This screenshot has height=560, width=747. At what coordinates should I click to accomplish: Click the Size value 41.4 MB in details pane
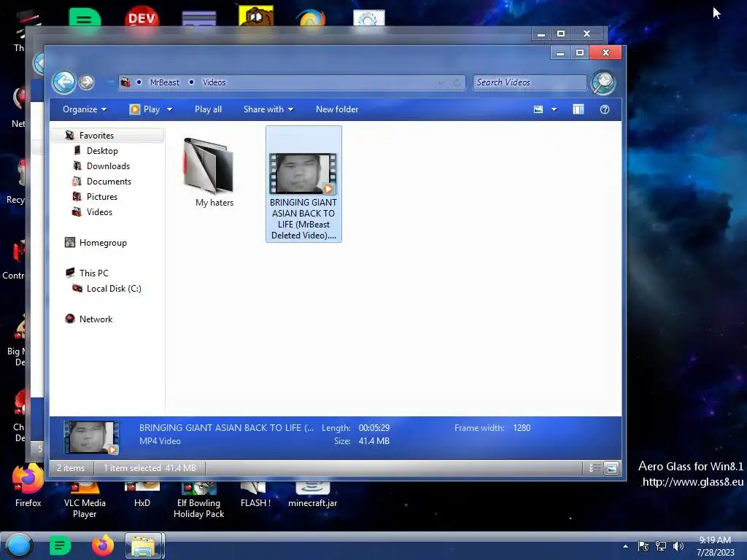point(374,441)
